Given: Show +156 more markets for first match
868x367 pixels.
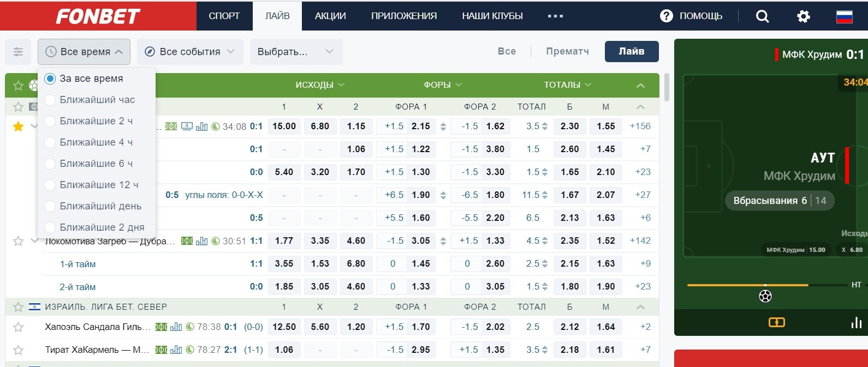Looking at the screenshot, I should [x=640, y=127].
